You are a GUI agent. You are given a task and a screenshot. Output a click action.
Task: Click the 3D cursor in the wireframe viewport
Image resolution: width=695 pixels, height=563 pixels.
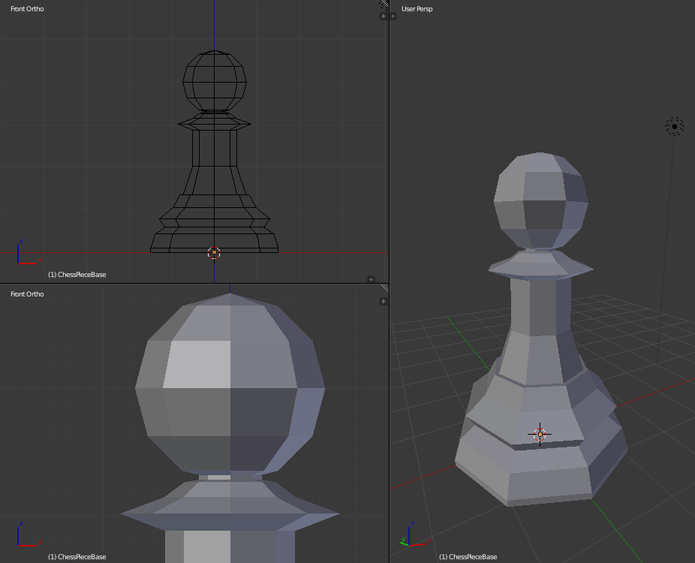[x=214, y=254]
